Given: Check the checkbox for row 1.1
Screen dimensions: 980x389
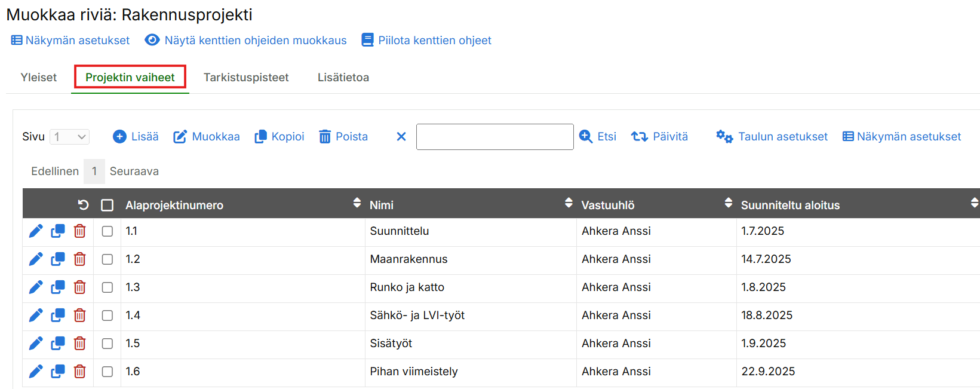Looking at the screenshot, I should pos(107,231).
